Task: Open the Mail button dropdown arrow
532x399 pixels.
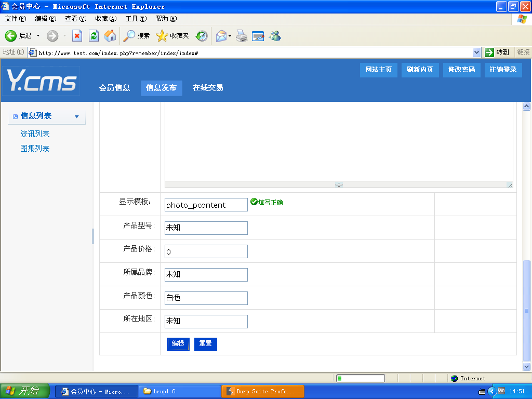Action: [230, 36]
